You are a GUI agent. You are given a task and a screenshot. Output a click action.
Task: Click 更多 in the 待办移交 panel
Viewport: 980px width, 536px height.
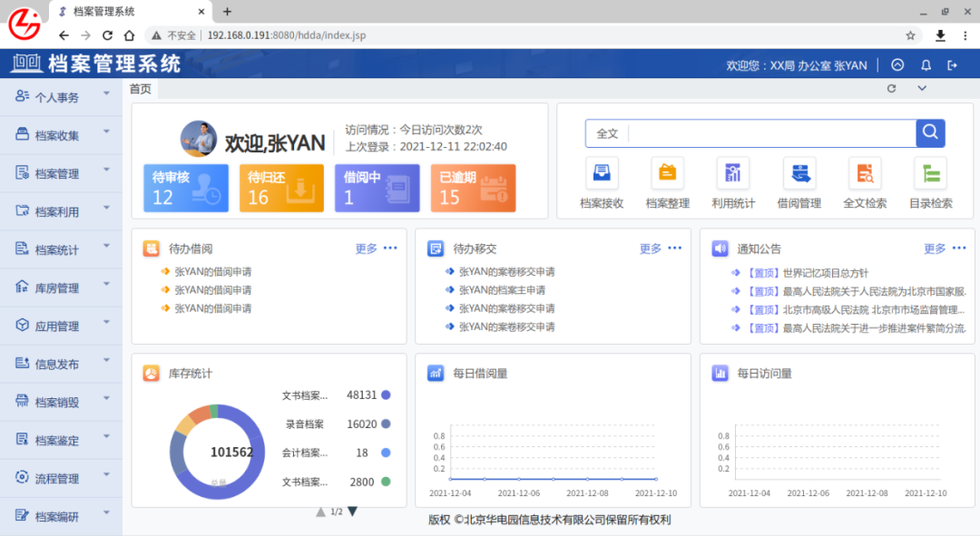651,249
